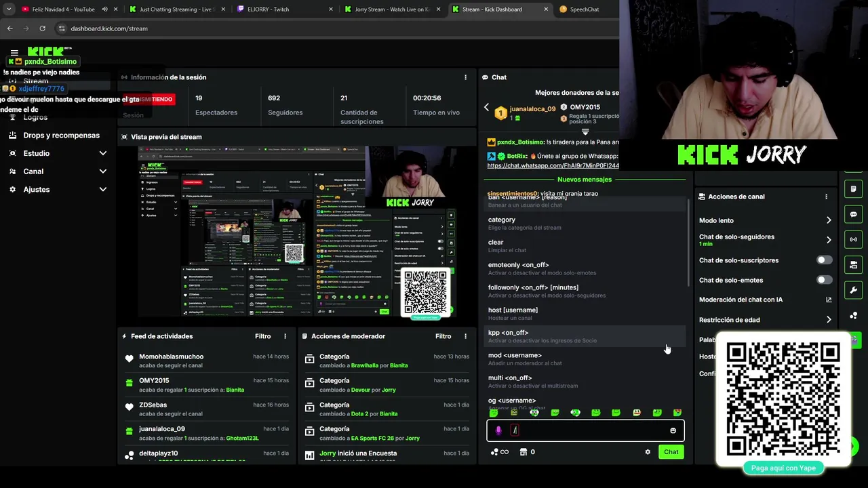Screen dimensions: 868x488
Task: Select the host [username] command
Action: [585, 314]
